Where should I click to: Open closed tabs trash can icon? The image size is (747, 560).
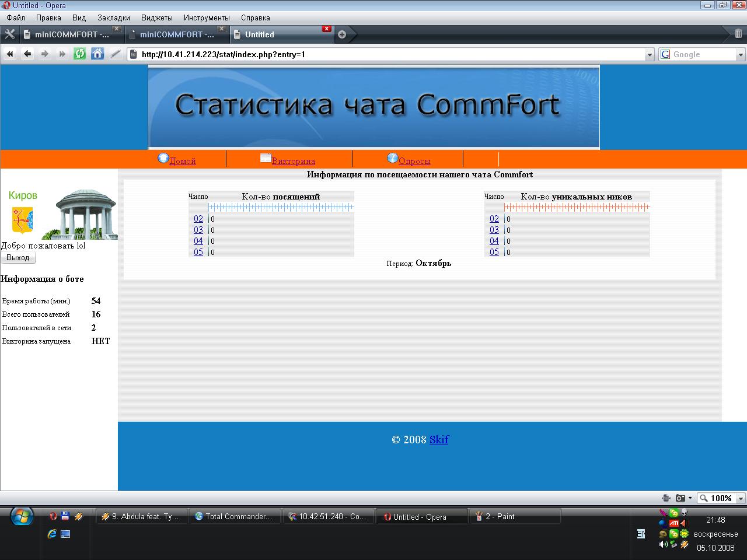click(x=738, y=34)
